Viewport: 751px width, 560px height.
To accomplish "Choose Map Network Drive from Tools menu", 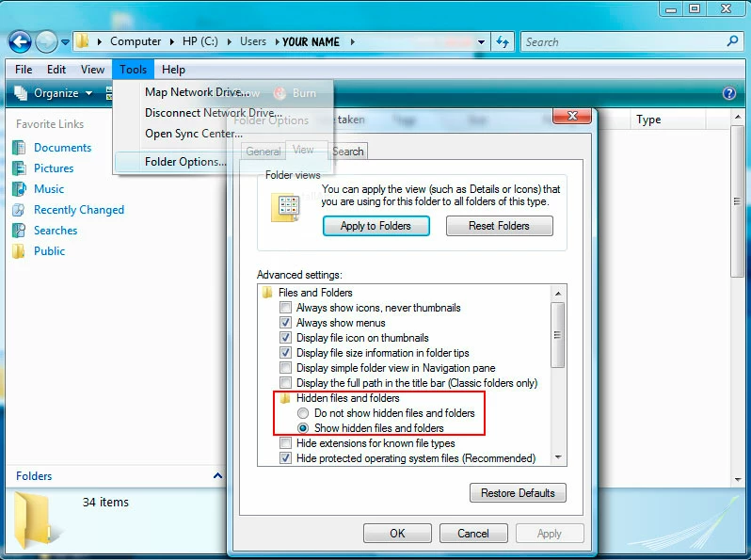I will 223,92.
